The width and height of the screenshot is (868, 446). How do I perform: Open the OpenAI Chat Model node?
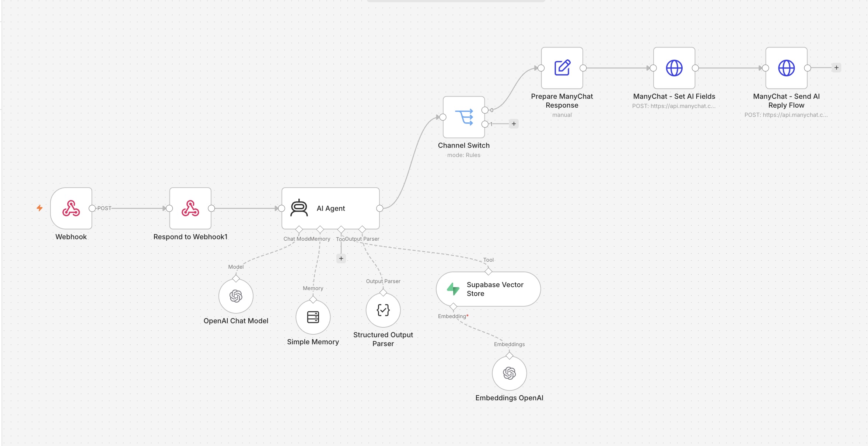tap(236, 296)
